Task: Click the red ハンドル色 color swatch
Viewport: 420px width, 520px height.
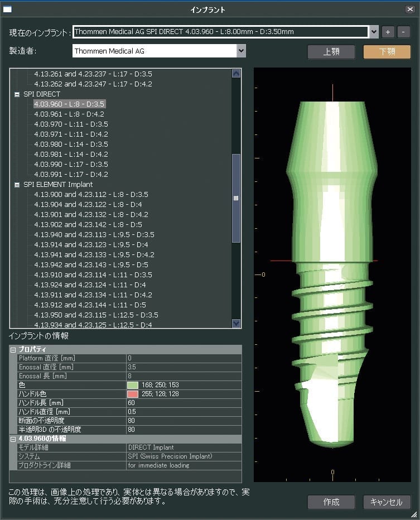Action: (133, 394)
